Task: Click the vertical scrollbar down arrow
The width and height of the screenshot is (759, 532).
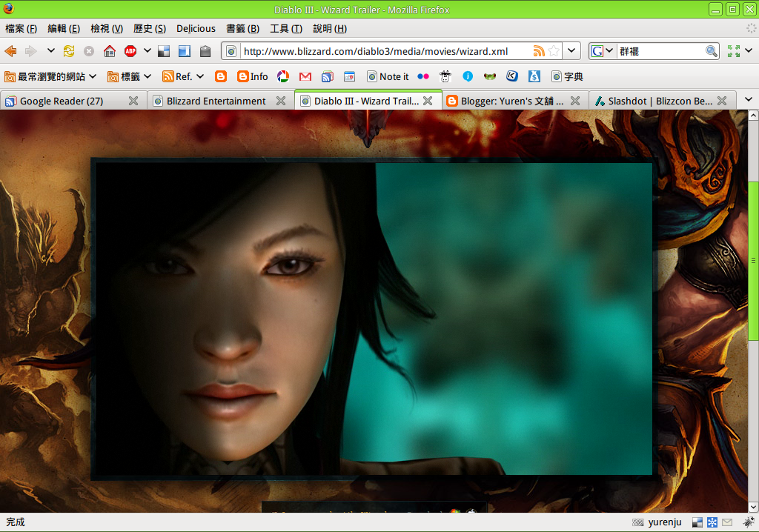Action: click(753, 508)
